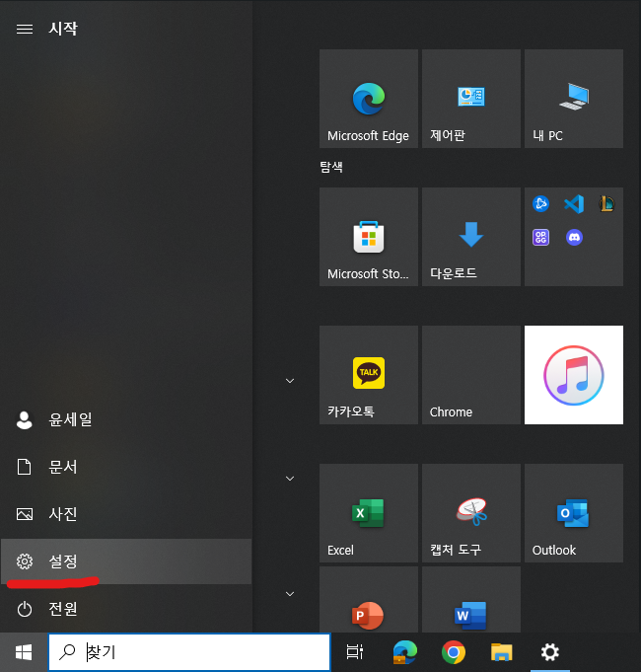641x672 pixels.
Task: Open the OP.GG icon in folder tile
Action: (540, 238)
